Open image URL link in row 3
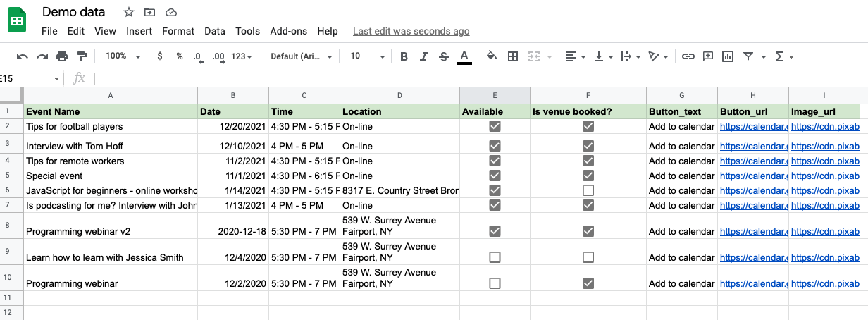Viewport: 868px width, 320px height. coord(825,146)
